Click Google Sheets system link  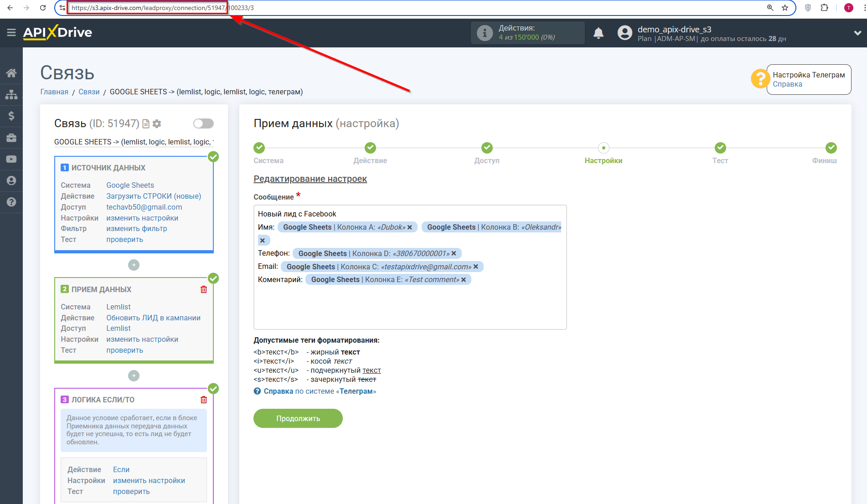[x=130, y=185]
